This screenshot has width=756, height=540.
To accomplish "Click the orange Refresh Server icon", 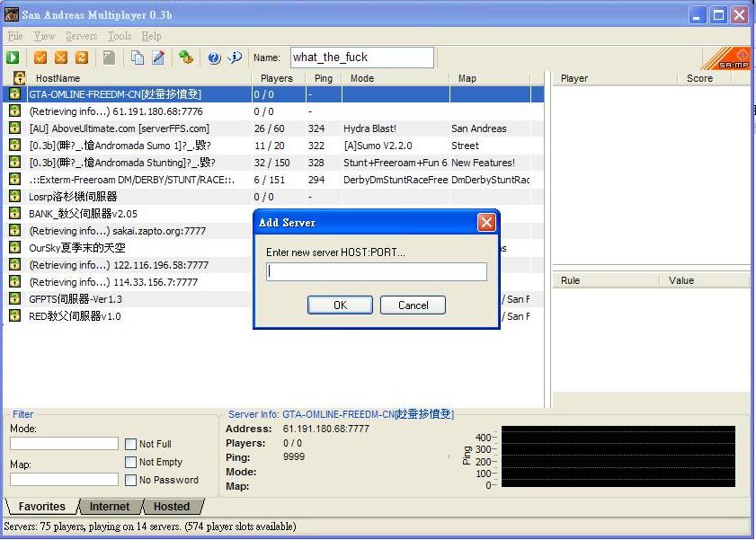I will [82, 58].
